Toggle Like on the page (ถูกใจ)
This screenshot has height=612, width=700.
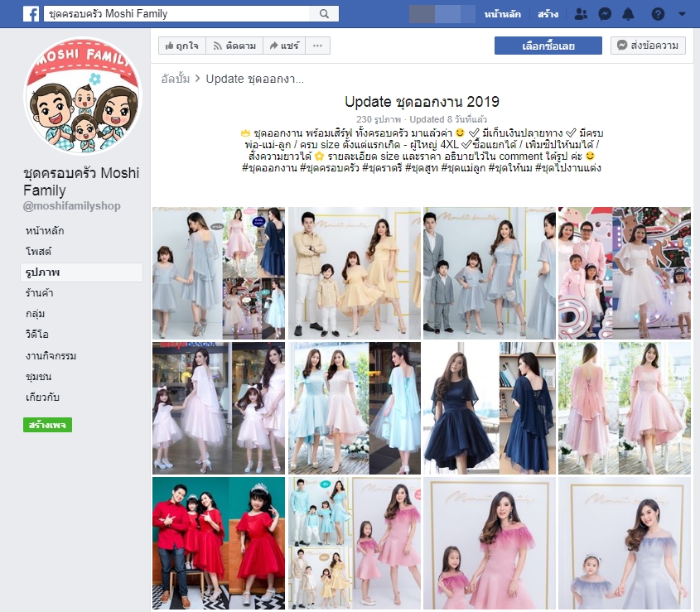(181, 46)
